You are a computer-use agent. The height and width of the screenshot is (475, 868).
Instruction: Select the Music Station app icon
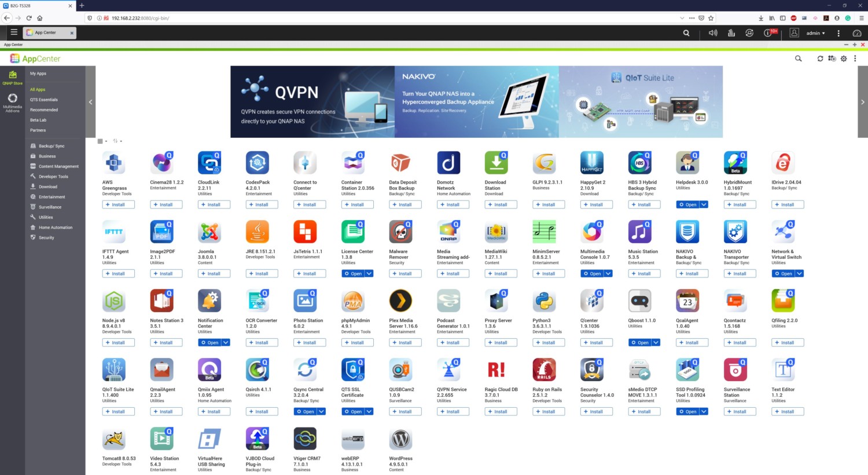639,232
